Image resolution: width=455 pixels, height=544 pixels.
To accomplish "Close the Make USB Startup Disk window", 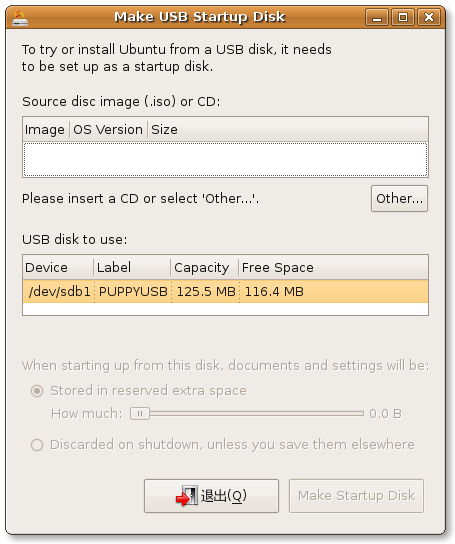I will pyautogui.click(x=429, y=17).
